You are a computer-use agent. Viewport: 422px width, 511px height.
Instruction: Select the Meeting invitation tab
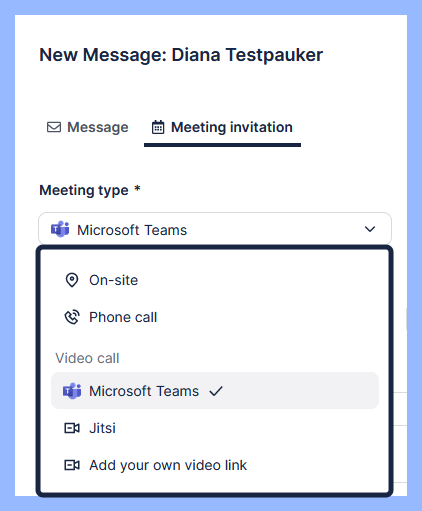tap(222, 127)
